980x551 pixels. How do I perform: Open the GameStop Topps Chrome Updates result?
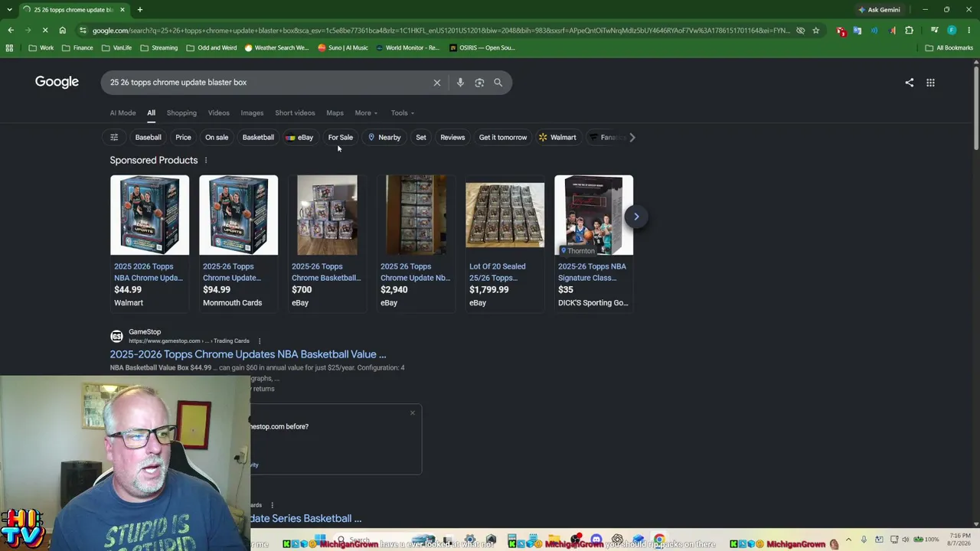[248, 354]
